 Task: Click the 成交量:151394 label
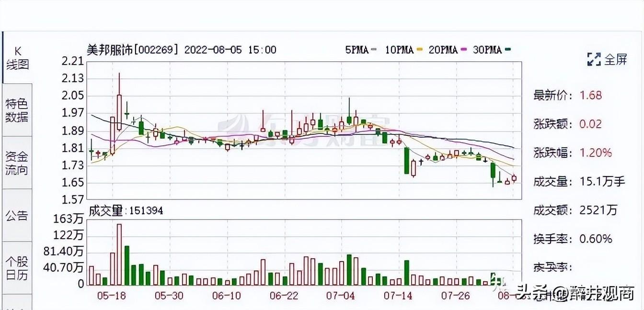click(x=126, y=211)
